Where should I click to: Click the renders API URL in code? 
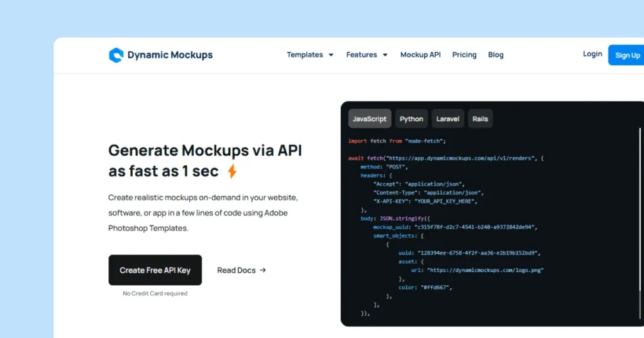[460, 158]
